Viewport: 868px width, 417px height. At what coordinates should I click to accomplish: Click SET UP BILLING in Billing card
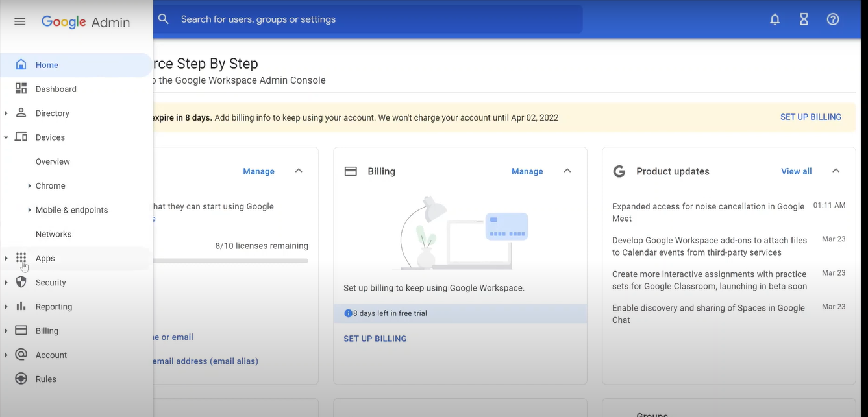click(x=375, y=339)
